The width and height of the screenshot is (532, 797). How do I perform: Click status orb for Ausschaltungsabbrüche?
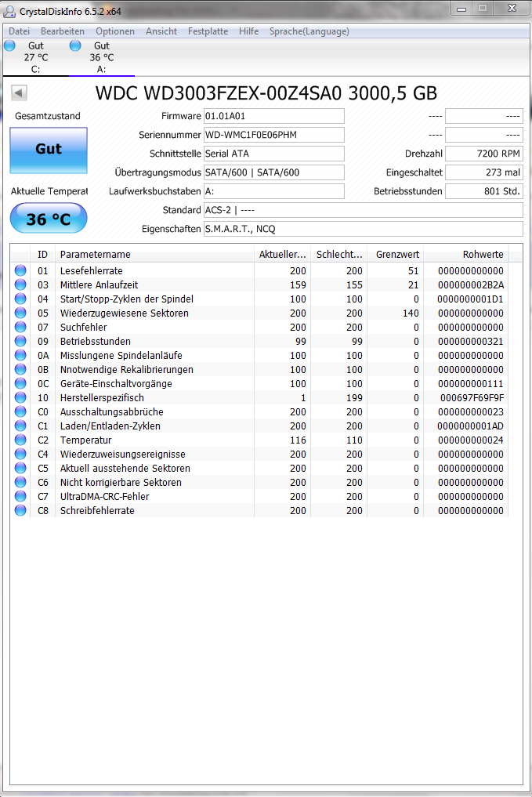click(20, 411)
